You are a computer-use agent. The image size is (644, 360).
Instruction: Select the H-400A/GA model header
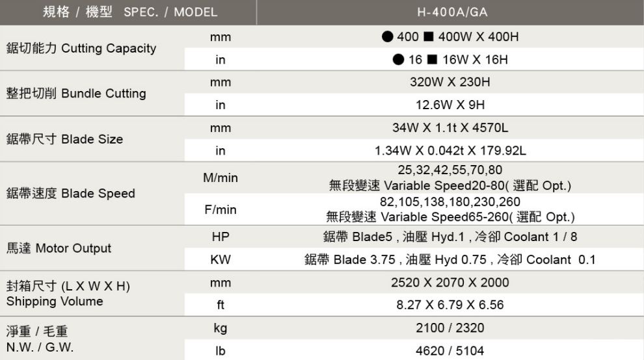pyautogui.click(x=450, y=12)
